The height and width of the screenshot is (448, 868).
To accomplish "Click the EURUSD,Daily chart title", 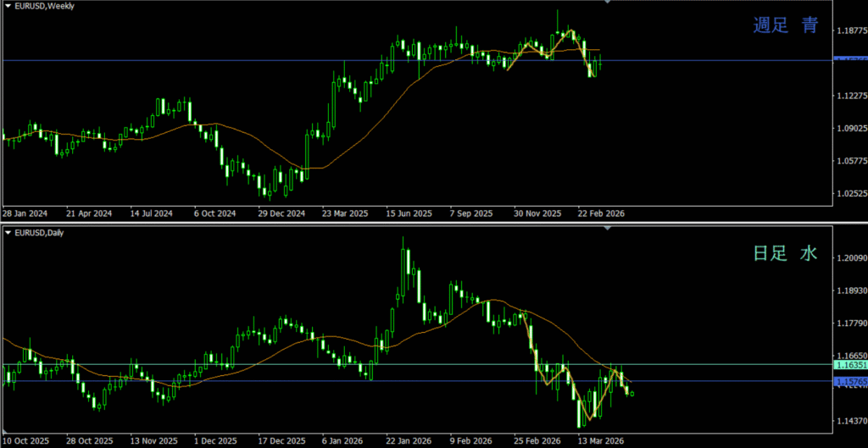I will pos(39,233).
